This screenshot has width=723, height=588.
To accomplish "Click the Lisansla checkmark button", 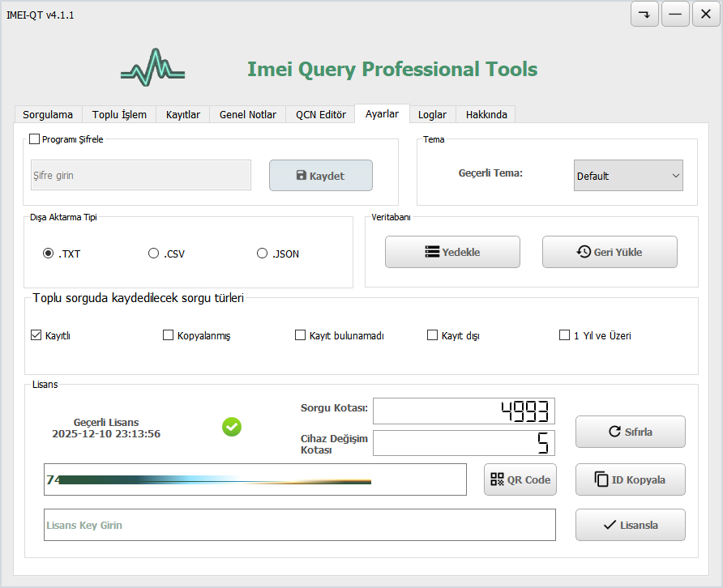I will [630, 525].
